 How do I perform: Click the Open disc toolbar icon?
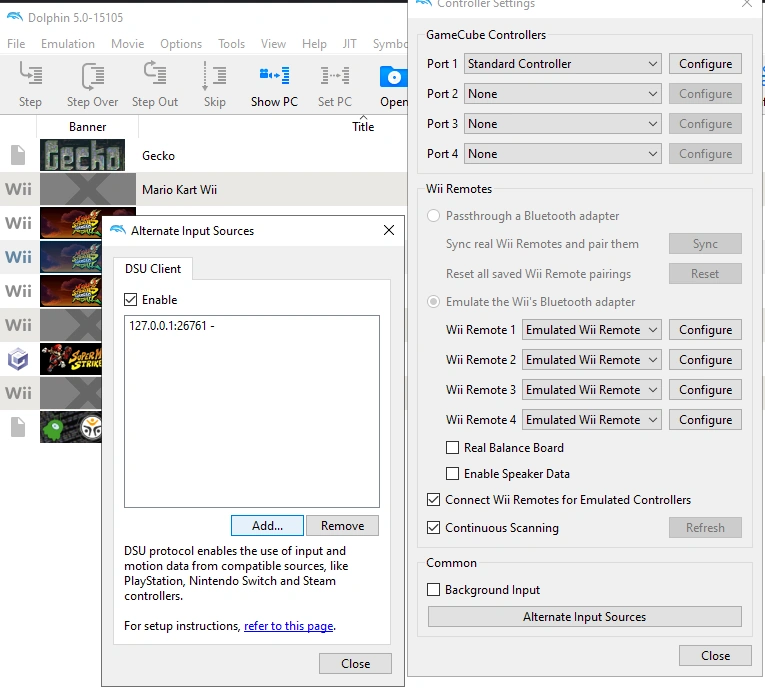click(393, 77)
